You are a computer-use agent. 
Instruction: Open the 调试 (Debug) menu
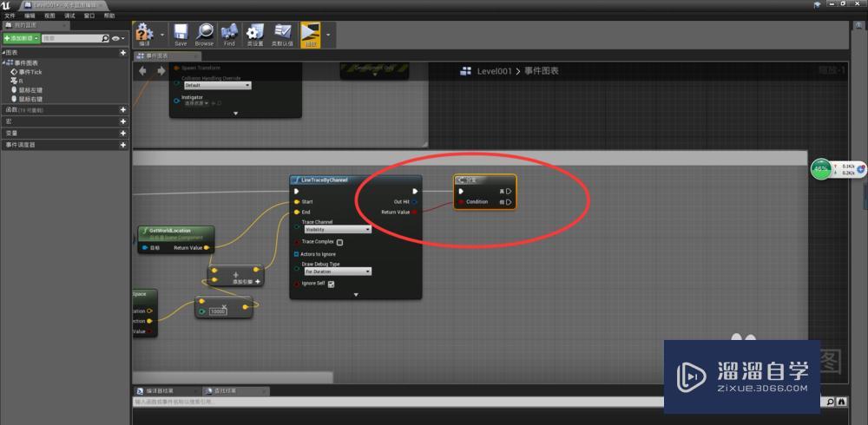pyautogui.click(x=69, y=16)
